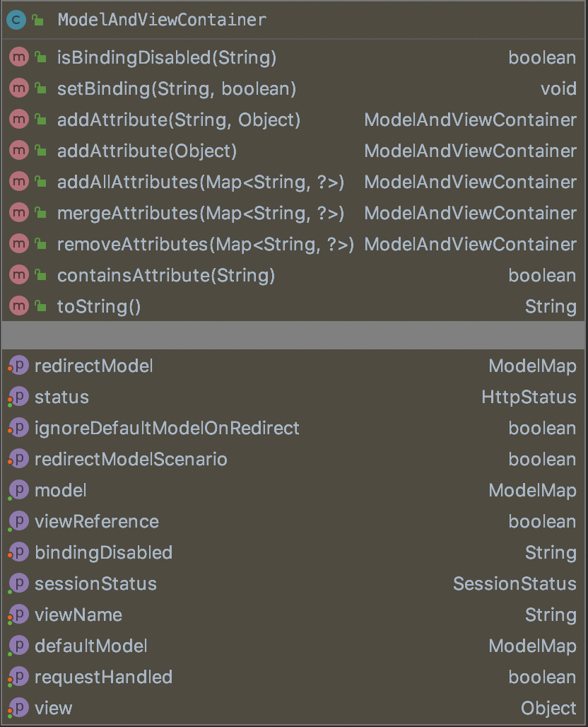Screen dimensions: 588x727
Task: Click the SessionStatus return type label
Action: point(514,583)
